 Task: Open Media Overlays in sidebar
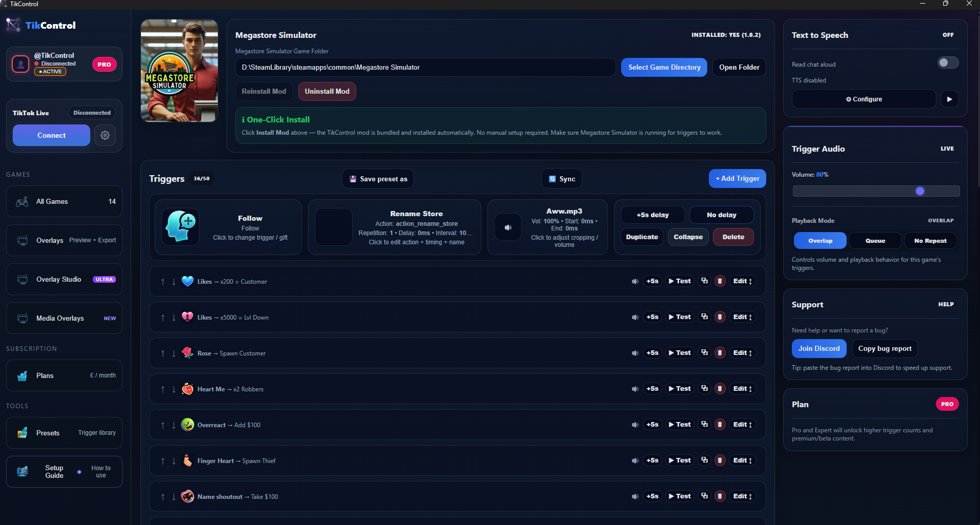pyautogui.click(x=64, y=318)
